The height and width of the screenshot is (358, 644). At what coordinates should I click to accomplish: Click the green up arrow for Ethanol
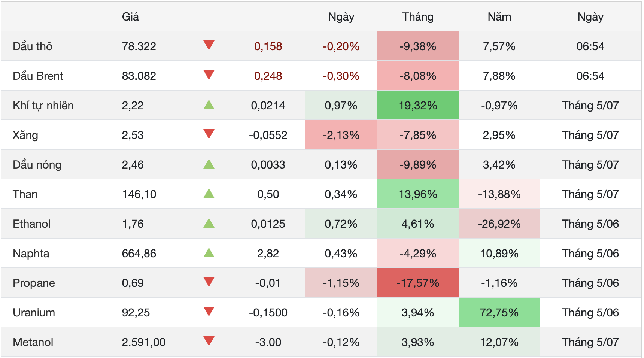(209, 223)
